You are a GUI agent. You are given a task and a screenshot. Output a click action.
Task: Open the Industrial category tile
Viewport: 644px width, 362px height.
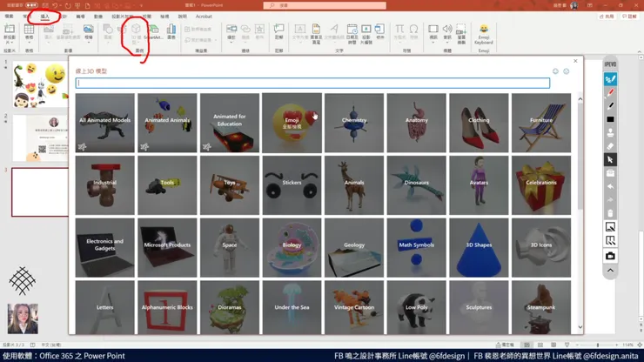pos(104,185)
